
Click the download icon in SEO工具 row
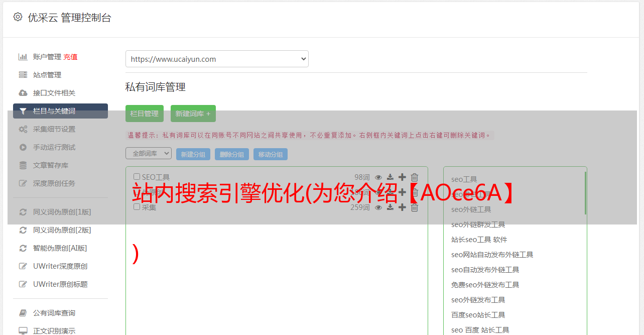pos(390,177)
